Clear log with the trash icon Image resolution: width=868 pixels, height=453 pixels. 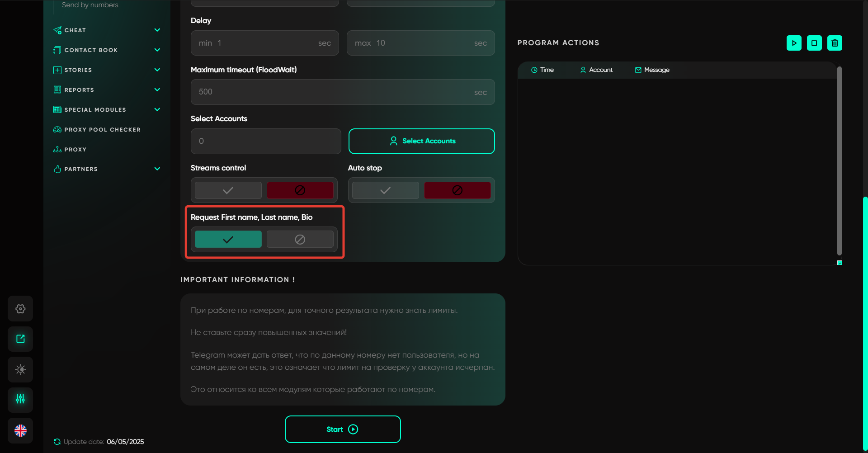click(x=835, y=43)
